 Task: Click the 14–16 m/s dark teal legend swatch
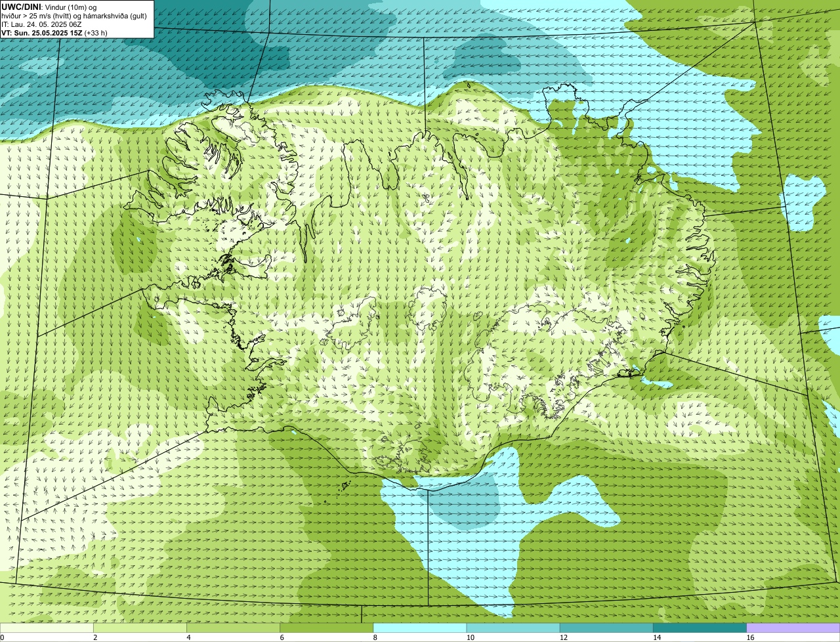(700, 628)
